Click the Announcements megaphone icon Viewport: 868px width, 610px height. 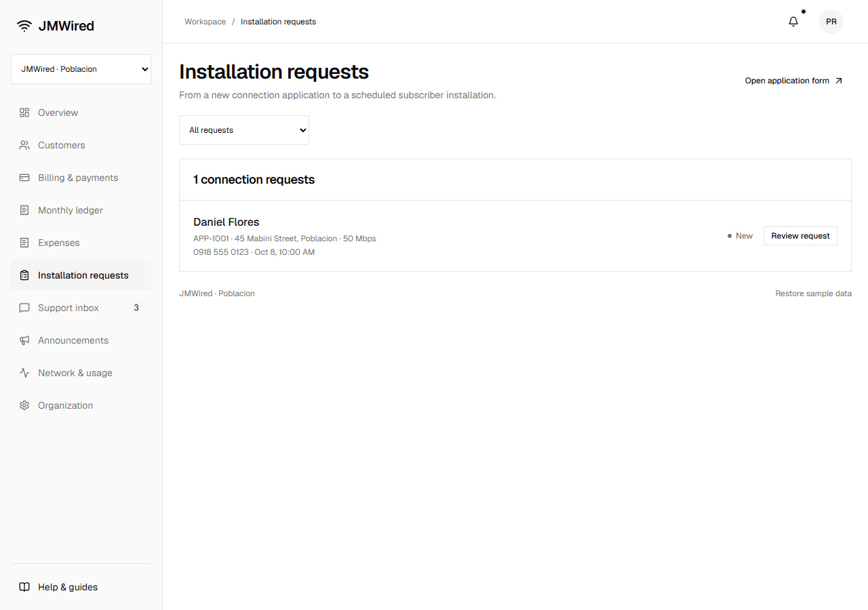click(24, 340)
